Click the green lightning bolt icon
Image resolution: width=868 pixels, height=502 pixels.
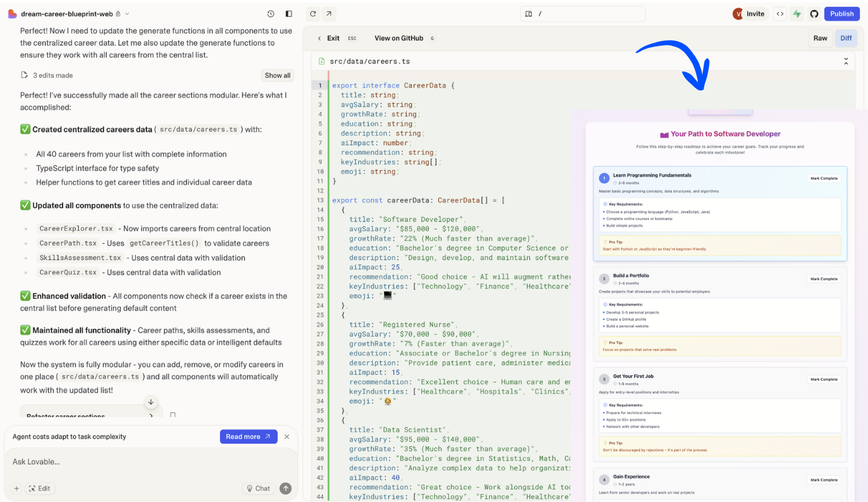(797, 14)
